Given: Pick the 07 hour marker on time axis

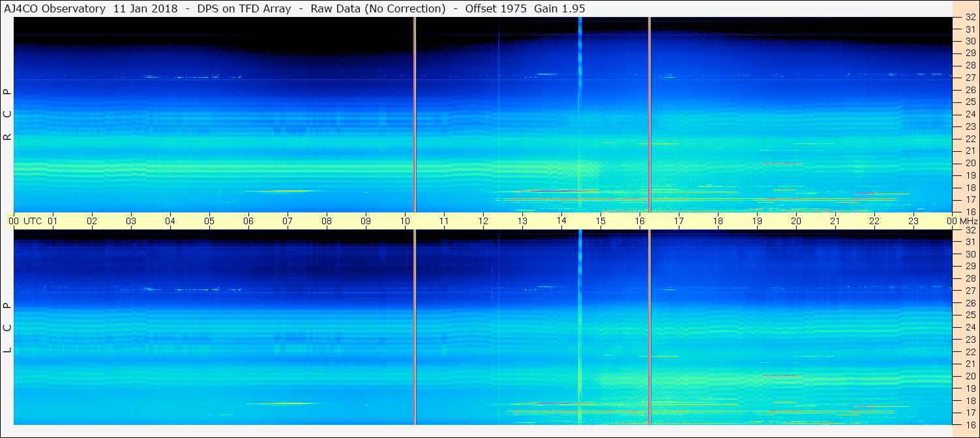Looking at the screenshot, I should (x=288, y=221).
